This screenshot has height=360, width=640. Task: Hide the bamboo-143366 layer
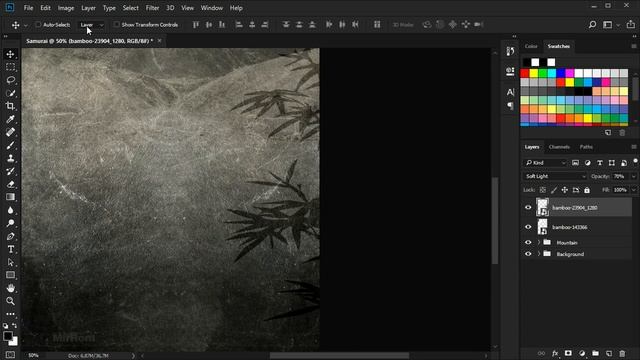click(528, 227)
